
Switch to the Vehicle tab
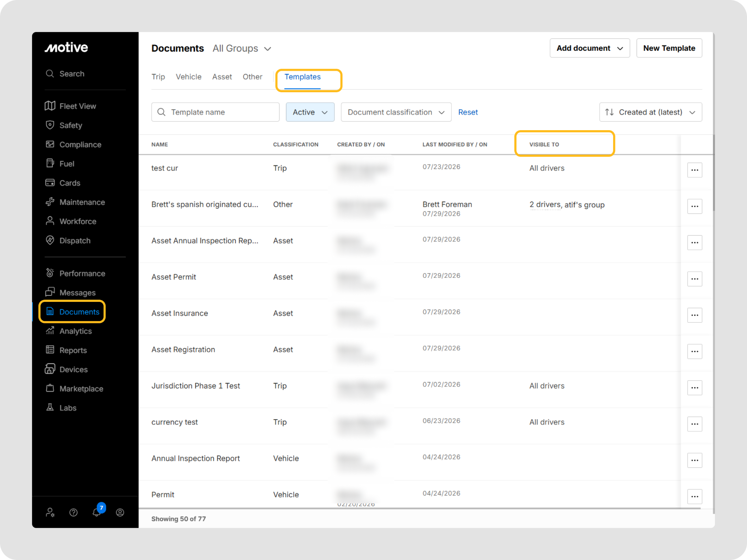tap(189, 77)
